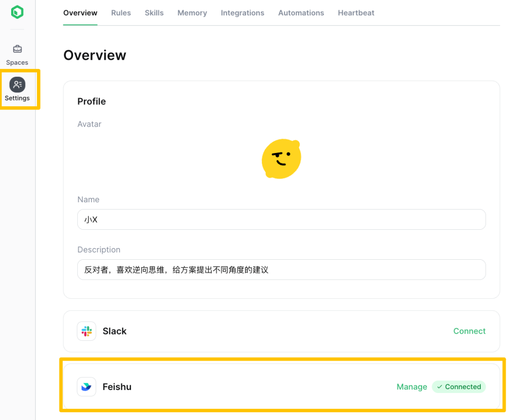The width and height of the screenshot is (522, 420).
Task: Select the highlighted Settings sidebar icon
Action: tap(17, 84)
